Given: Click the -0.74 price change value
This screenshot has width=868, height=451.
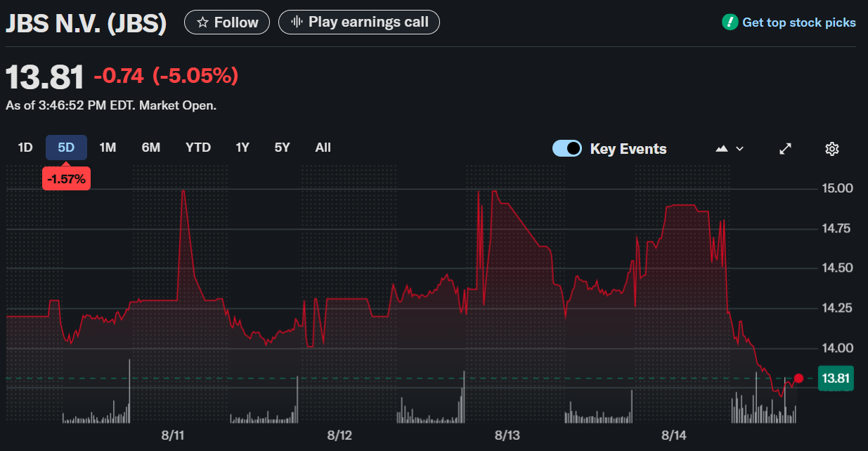Looking at the screenshot, I should point(118,76).
